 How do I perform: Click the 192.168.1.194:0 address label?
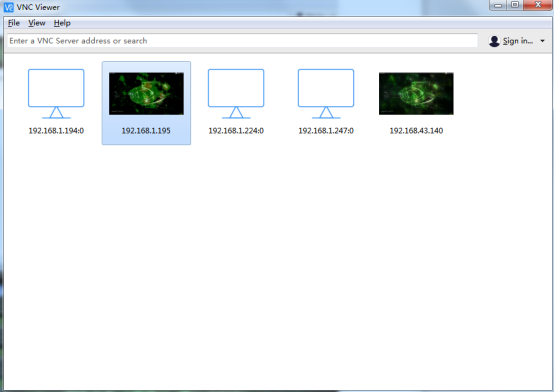56,131
